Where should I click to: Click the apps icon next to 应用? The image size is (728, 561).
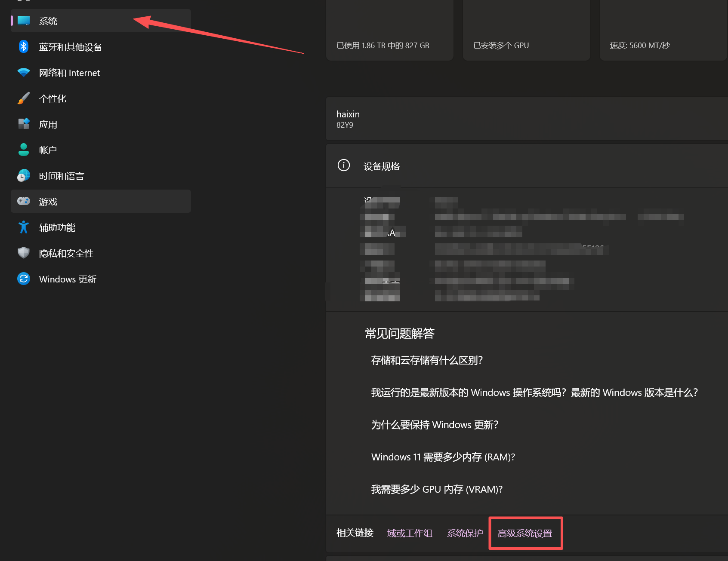tap(23, 124)
